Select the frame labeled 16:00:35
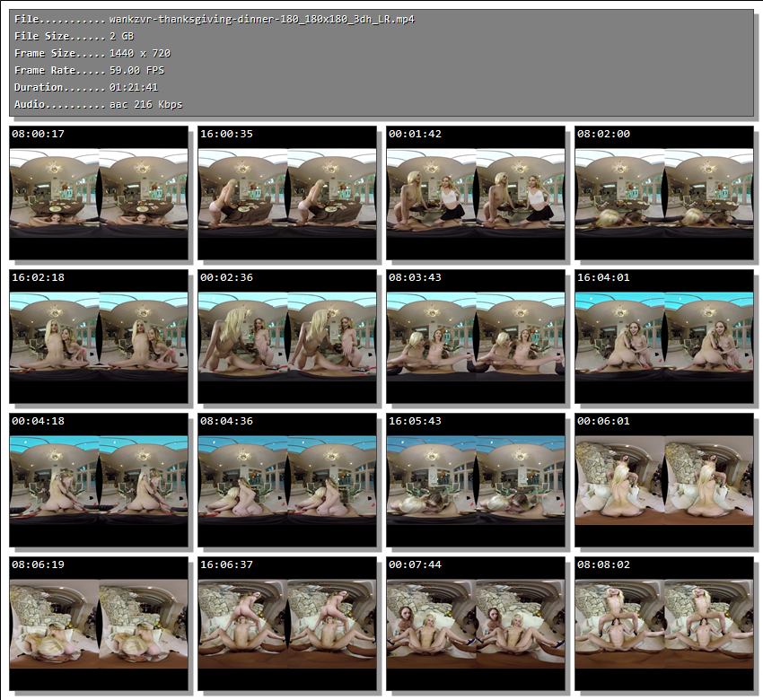 (x=287, y=193)
